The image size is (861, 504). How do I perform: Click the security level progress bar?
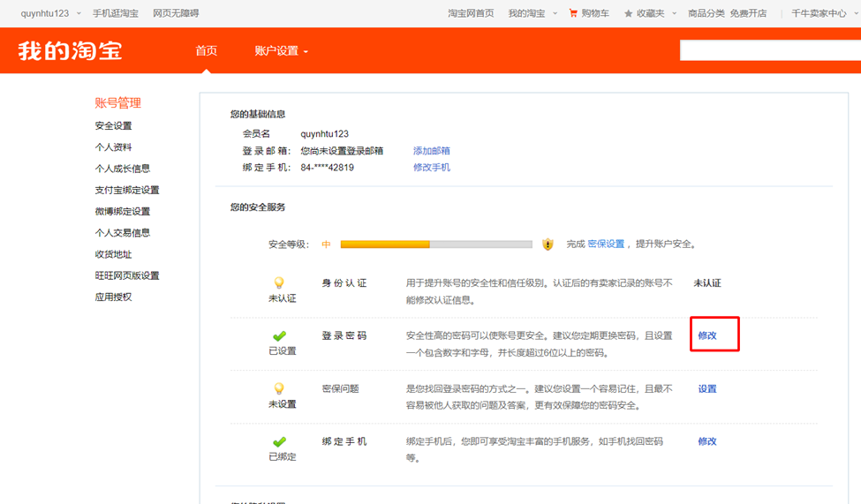436,244
